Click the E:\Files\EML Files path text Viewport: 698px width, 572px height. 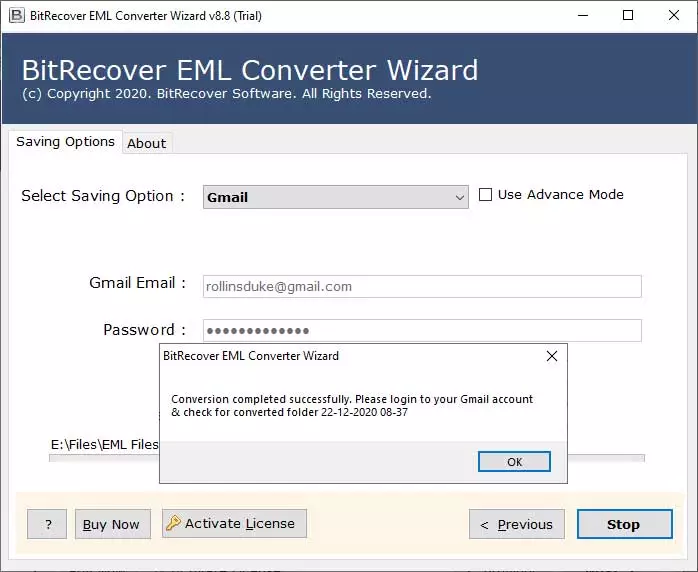pos(105,444)
